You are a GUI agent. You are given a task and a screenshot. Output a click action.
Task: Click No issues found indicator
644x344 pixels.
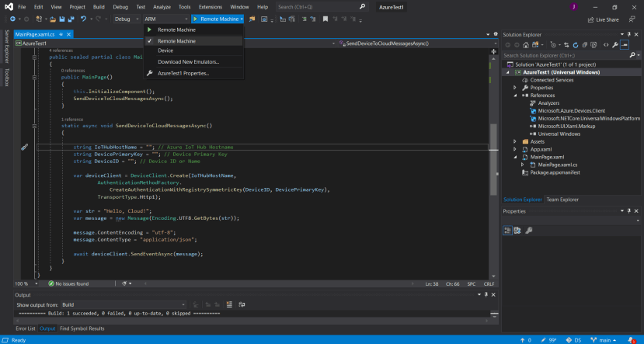(68, 283)
